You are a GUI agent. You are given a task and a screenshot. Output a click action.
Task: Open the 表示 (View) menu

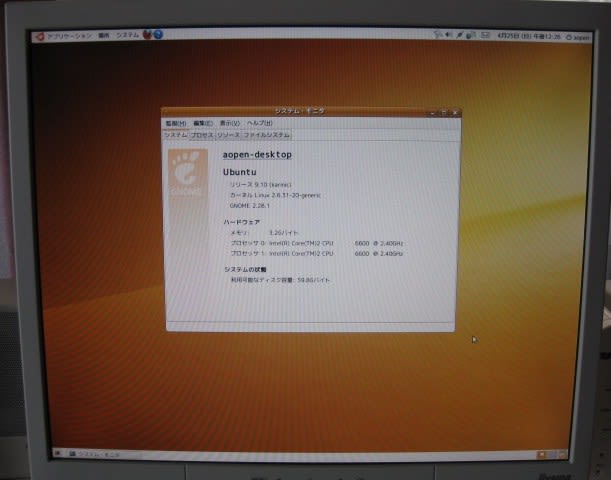[x=229, y=123]
